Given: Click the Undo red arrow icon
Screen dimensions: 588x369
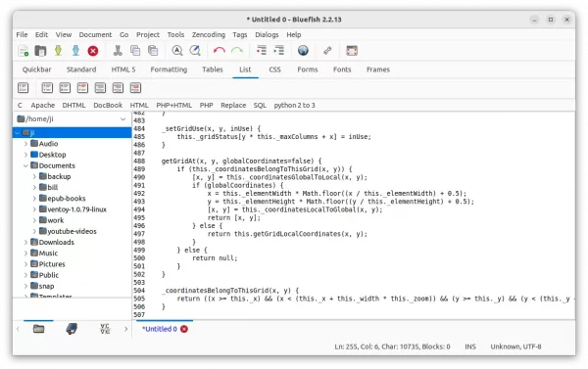Looking at the screenshot, I should click(219, 51).
